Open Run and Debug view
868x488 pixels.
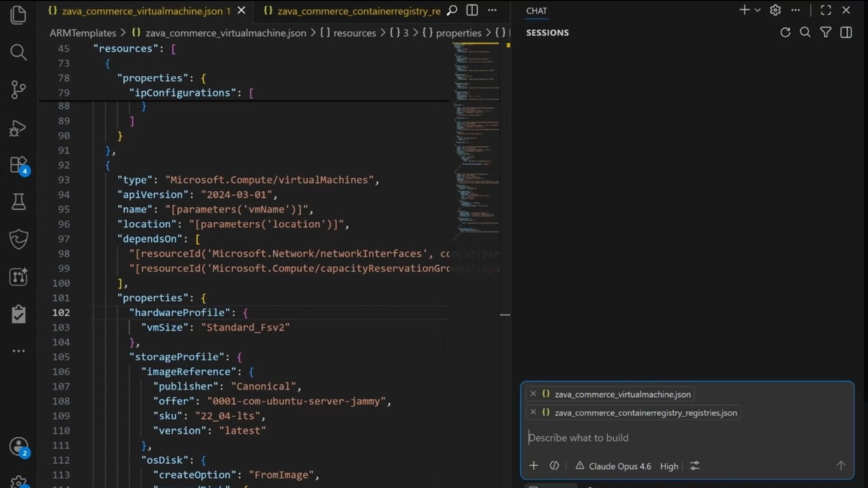(18, 128)
